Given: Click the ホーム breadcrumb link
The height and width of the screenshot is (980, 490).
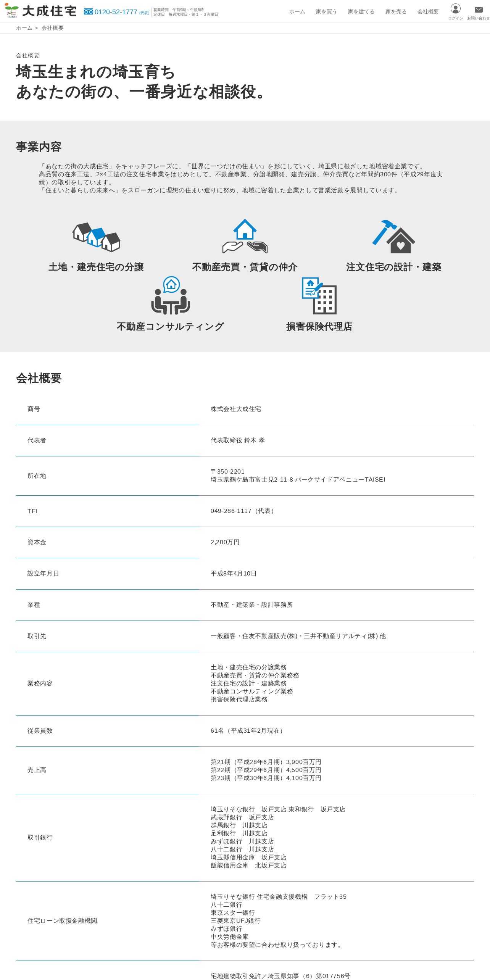Looking at the screenshot, I should 24,28.
